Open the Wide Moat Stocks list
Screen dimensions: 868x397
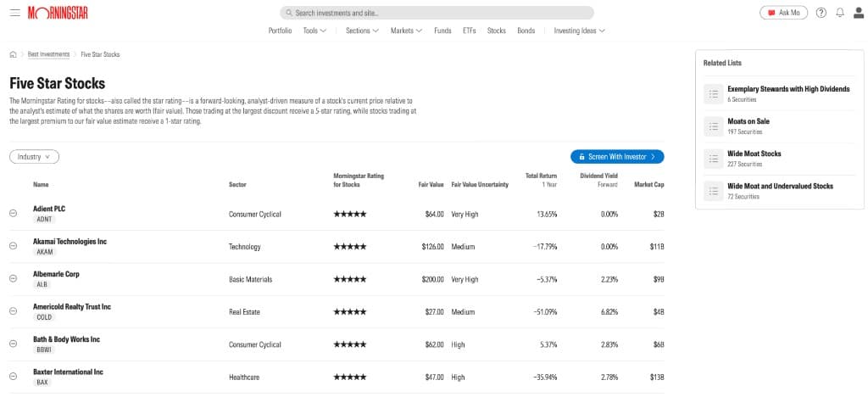pos(754,154)
